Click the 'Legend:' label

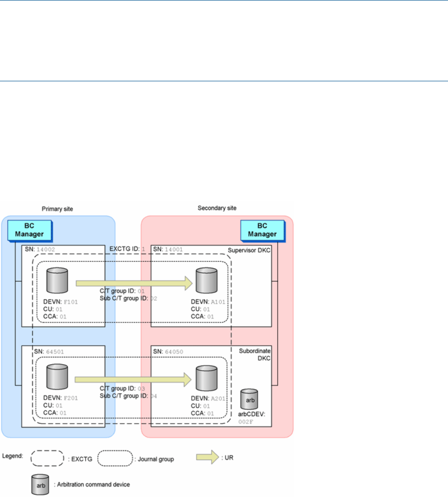click(13, 456)
